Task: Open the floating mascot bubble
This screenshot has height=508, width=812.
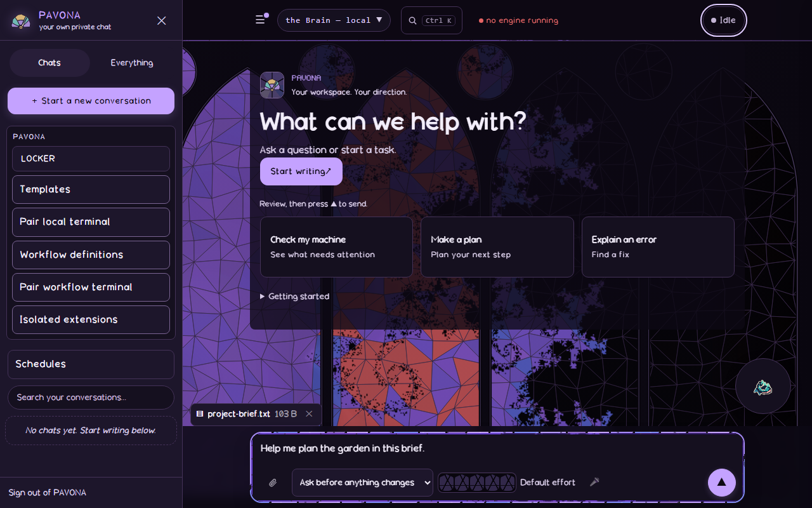Action: point(763,386)
